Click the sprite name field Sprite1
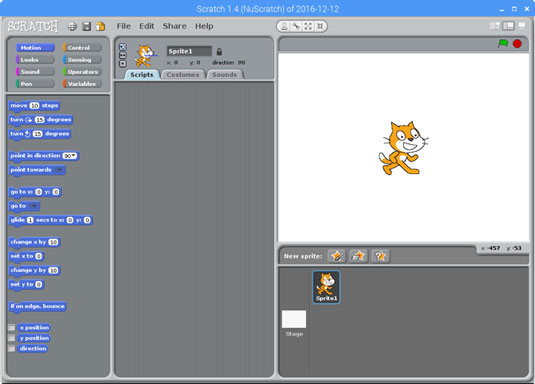Screen dimensions: 535x384 pos(189,51)
